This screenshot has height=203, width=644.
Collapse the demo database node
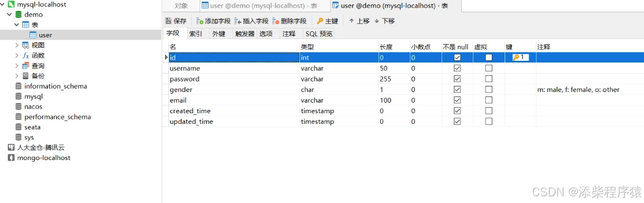coord(9,15)
